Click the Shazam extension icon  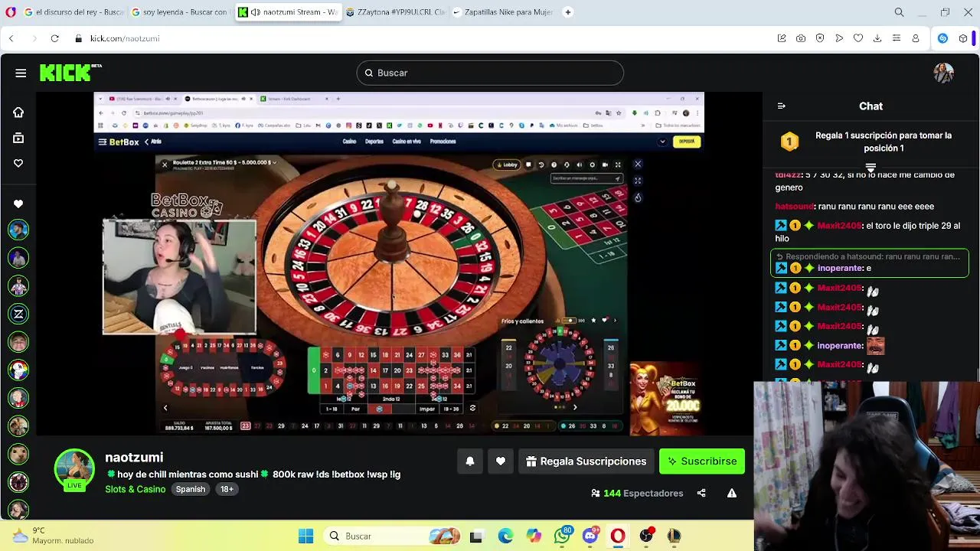click(x=942, y=38)
